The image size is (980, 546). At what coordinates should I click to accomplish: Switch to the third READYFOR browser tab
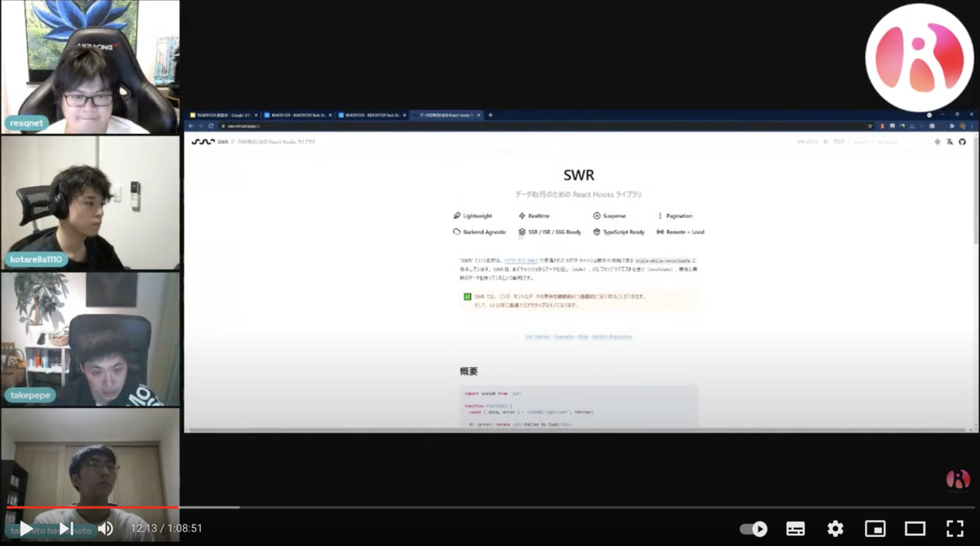point(372,115)
